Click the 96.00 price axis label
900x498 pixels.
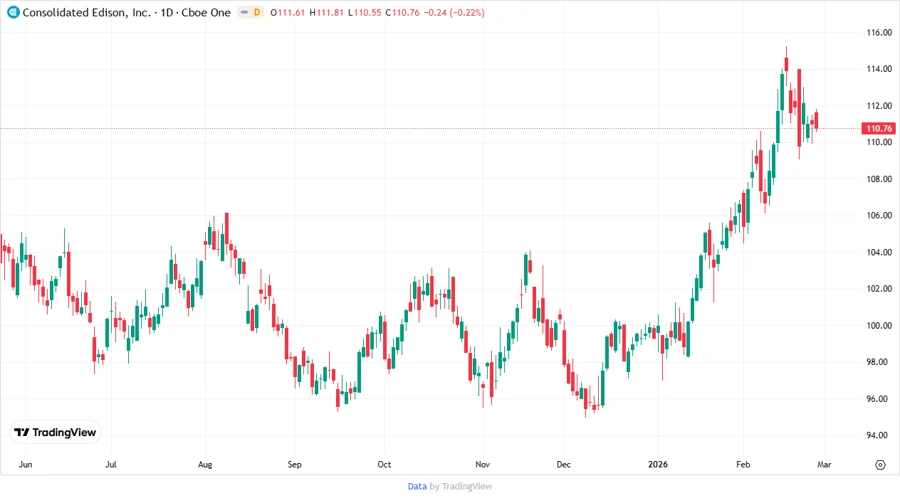(x=879, y=399)
